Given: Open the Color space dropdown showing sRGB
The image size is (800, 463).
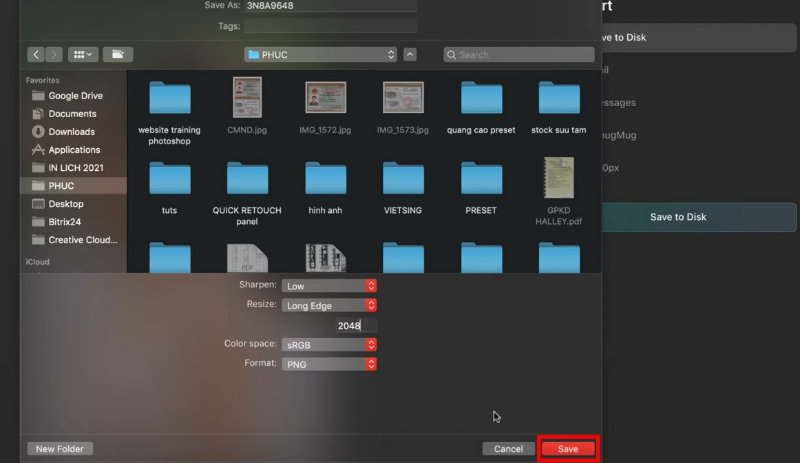Looking at the screenshot, I should (x=329, y=345).
